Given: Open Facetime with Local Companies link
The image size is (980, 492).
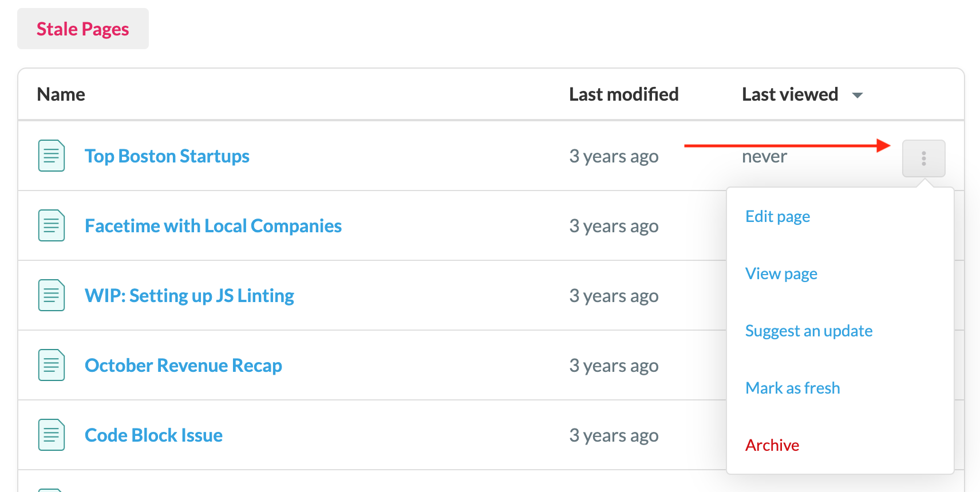Looking at the screenshot, I should pyautogui.click(x=213, y=226).
